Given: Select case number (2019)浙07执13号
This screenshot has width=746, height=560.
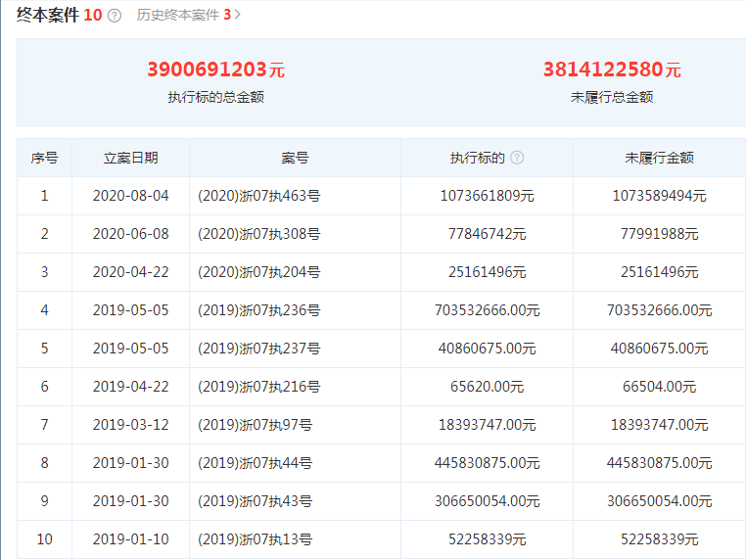Looking at the screenshot, I should pyautogui.click(x=255, y=539).
